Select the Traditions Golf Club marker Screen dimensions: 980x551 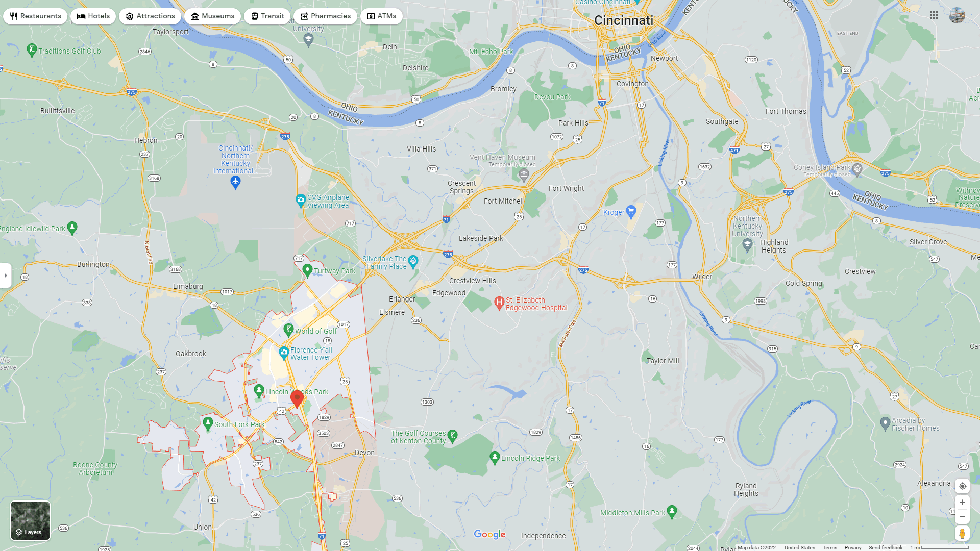32,51
